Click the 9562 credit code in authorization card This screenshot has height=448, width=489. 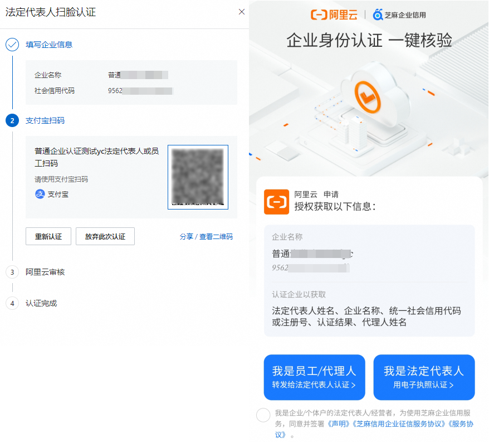click(311, 267)
